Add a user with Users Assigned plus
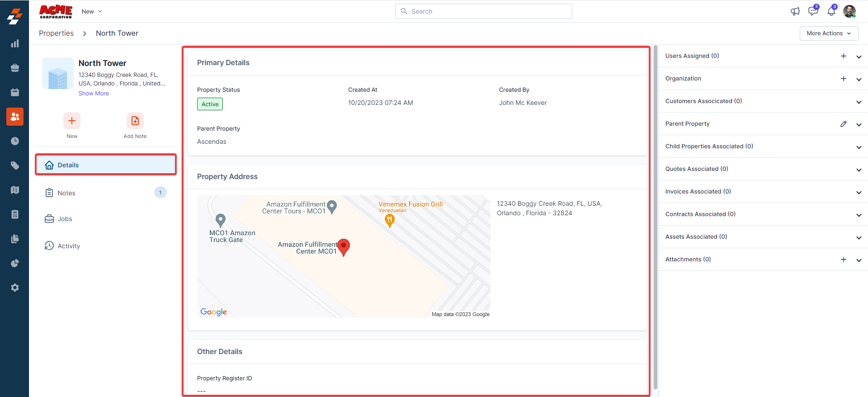This screenshot has height=397, width=868. tap(843, 56)
